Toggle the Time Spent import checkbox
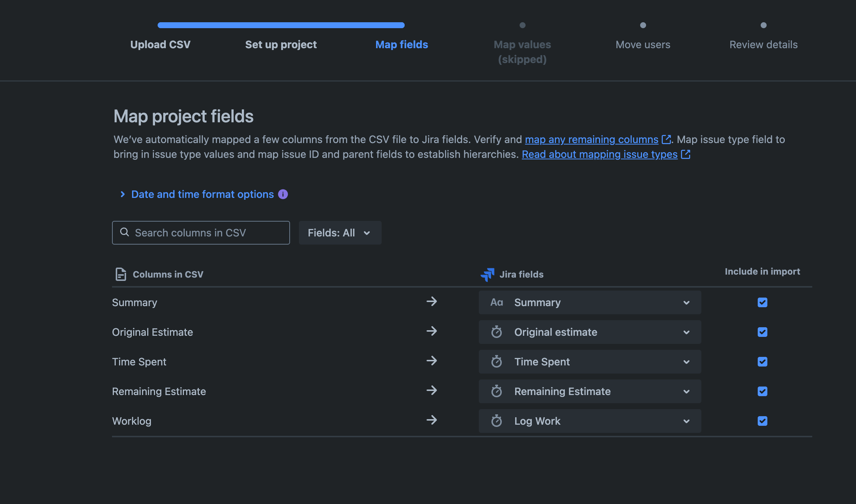The image size is (856, 504). [763, 362]
